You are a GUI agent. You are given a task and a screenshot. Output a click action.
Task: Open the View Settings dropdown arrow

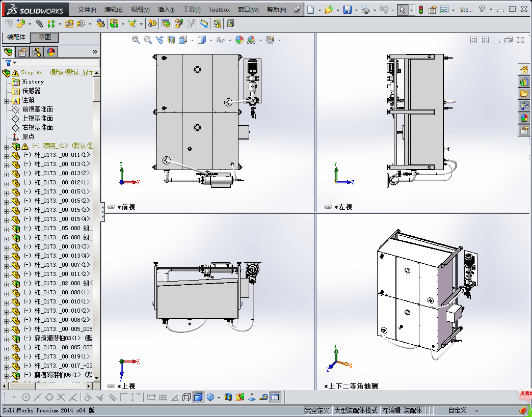tap(280, 40)
